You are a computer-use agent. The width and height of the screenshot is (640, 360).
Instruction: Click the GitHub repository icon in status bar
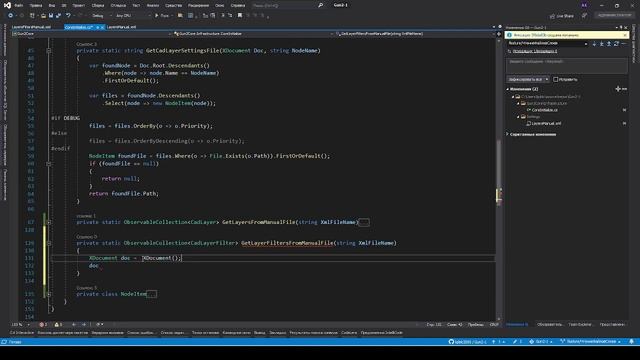[x=451, y=341]
